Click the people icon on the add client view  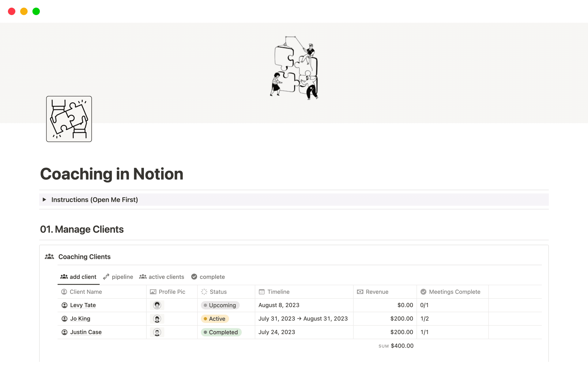pos(64,277)
